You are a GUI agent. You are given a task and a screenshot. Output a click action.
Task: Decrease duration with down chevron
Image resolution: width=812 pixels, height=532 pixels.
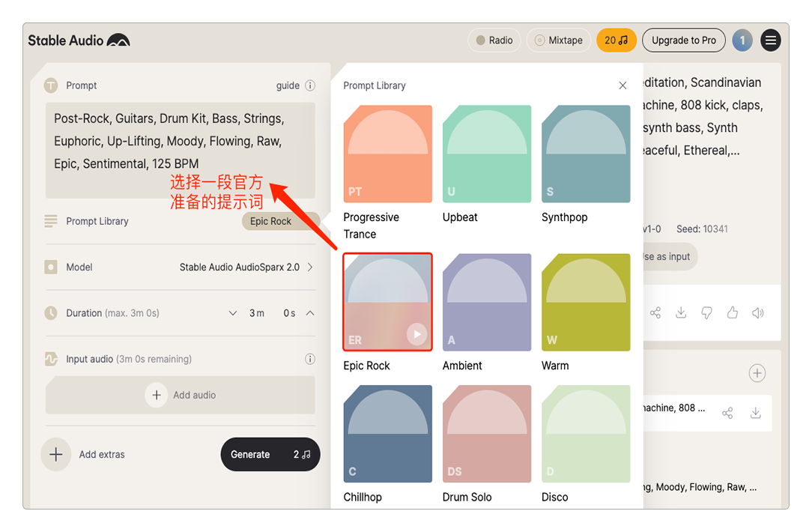coord(233,313)
